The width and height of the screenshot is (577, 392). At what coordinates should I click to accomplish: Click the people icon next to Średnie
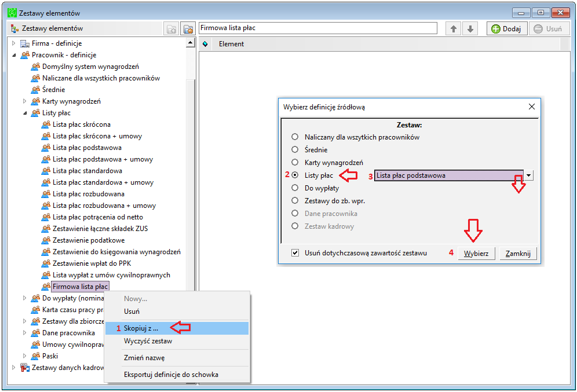[35, 90]
